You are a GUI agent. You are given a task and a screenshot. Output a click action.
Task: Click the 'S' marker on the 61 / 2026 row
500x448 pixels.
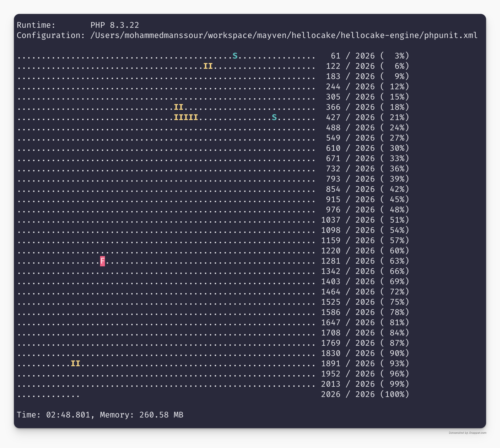tap(235, 56)
